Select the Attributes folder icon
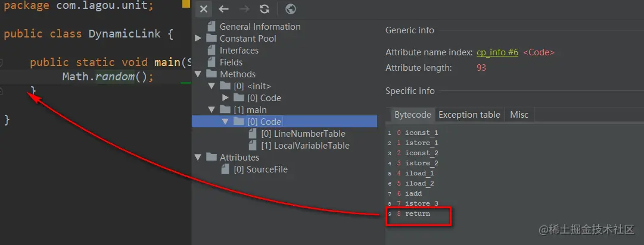Screen dimensions: 644x245 [x=211, y=158]
